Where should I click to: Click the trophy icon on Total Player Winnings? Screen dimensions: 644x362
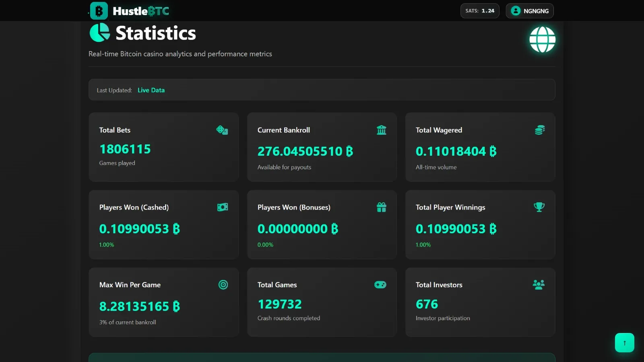pos(539,207)
